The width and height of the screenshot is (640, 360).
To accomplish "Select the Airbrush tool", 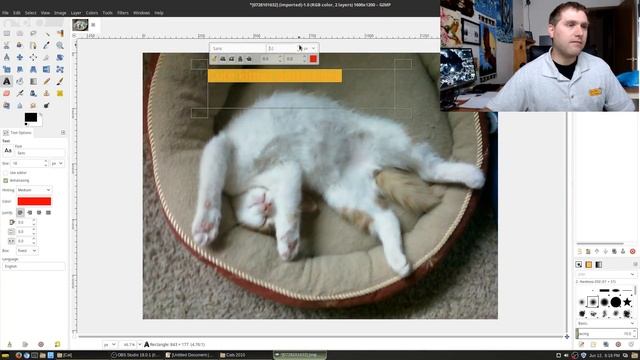I will pyautogui.click(x=20, y=93).
